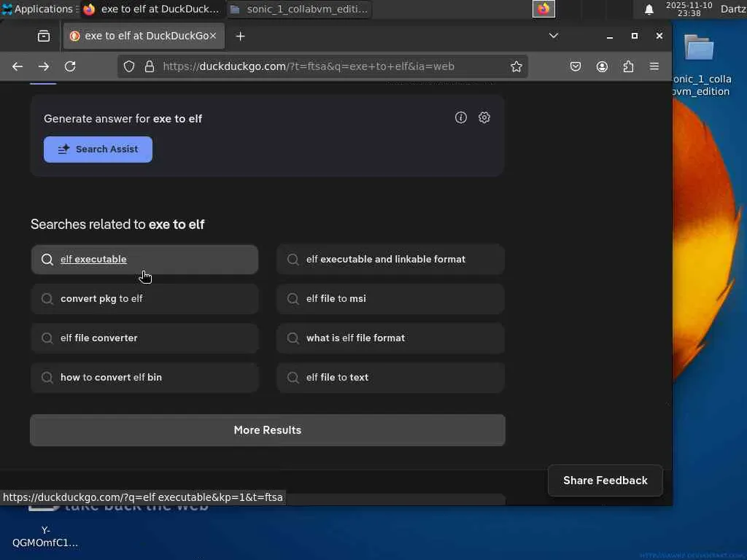Close the exe to elf tab
747x560 pixels.
(213, 36)
